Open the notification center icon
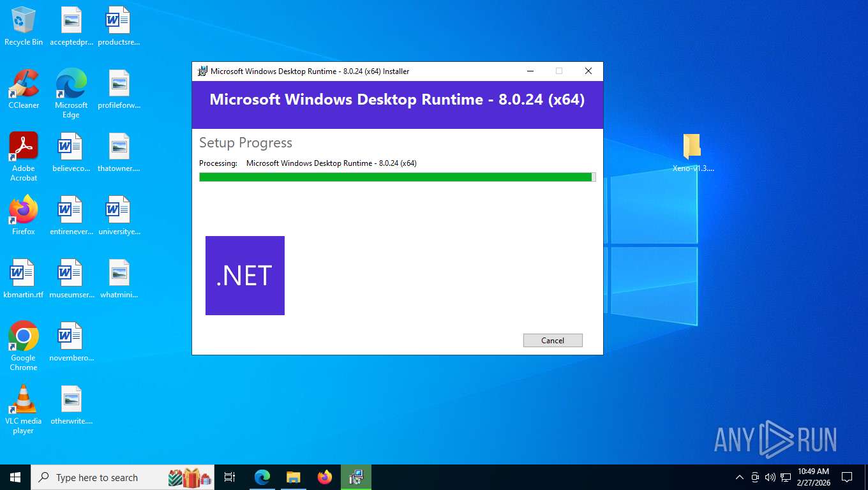868x490 pixels. pos(847,477)
